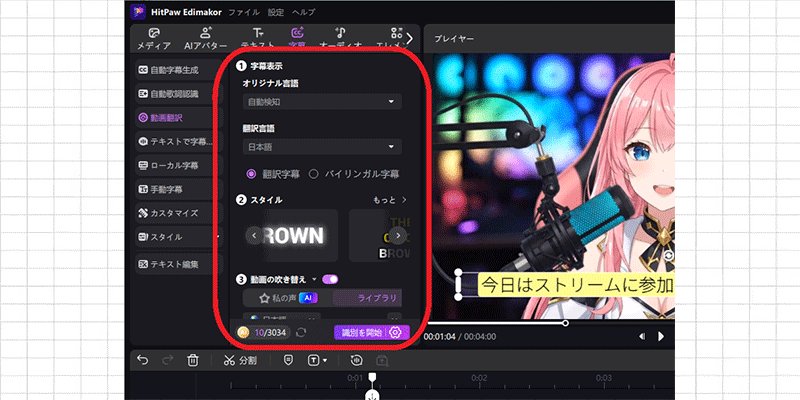800x400 pixels.
Task: Open the メディア media tab
Action: [x=154, y=39]
